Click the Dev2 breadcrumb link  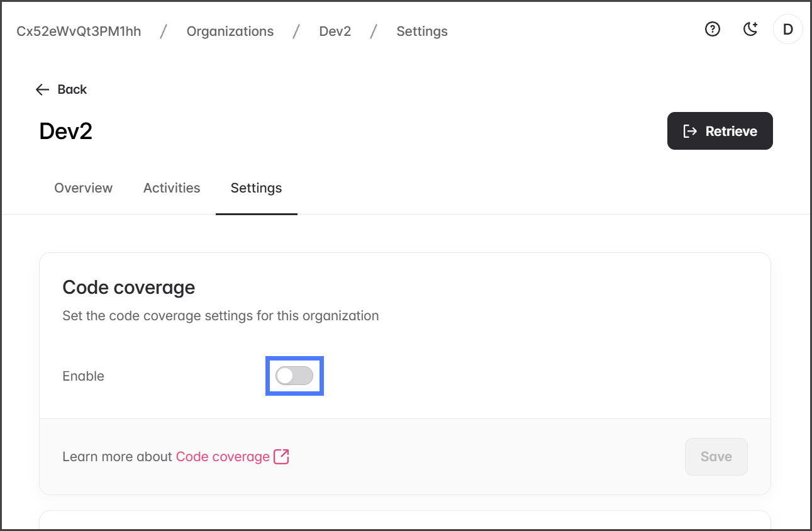(335, 31)
